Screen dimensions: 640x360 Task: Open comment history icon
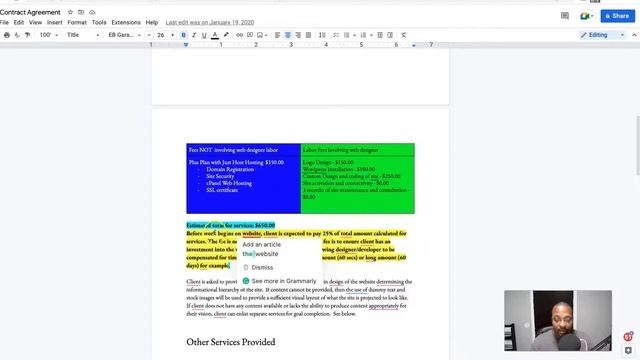click(565, 16)
